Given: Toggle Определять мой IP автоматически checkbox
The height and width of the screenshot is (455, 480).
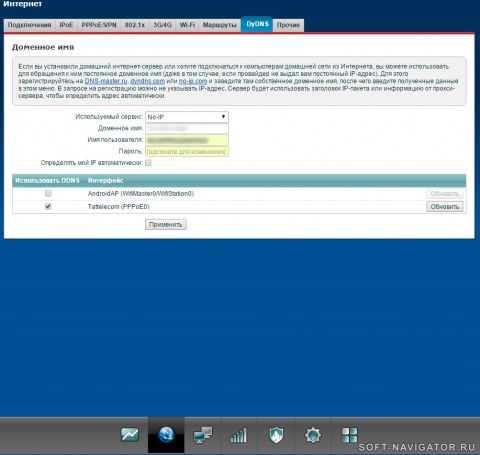Looking at the screenshot, I should (148, 163).
